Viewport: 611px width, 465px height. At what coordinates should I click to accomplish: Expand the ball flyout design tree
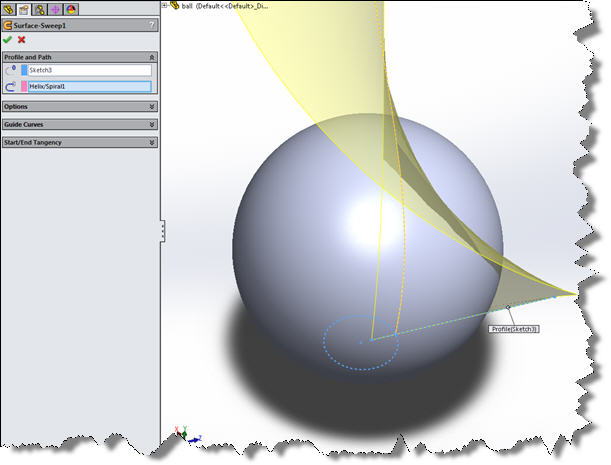[x=164, y=5]
